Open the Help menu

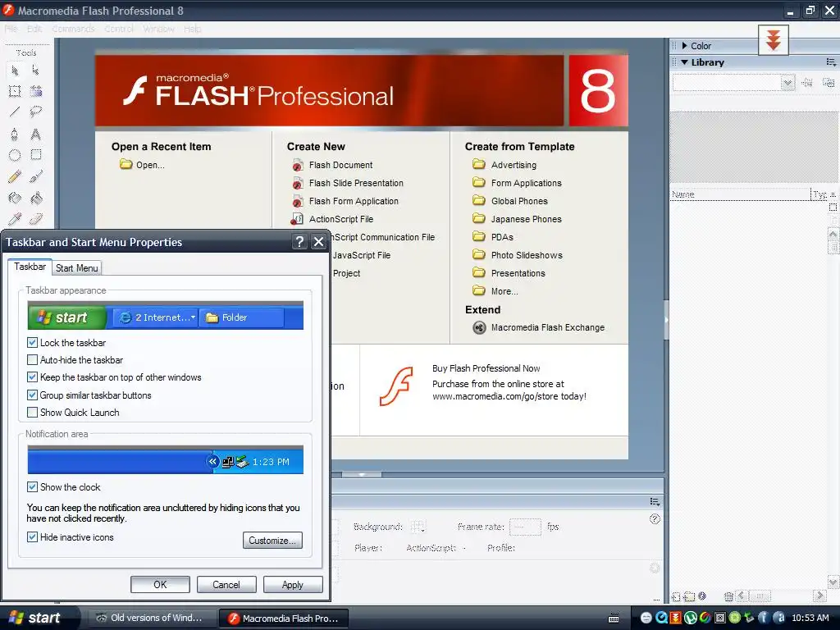click(x=192, y=29)
